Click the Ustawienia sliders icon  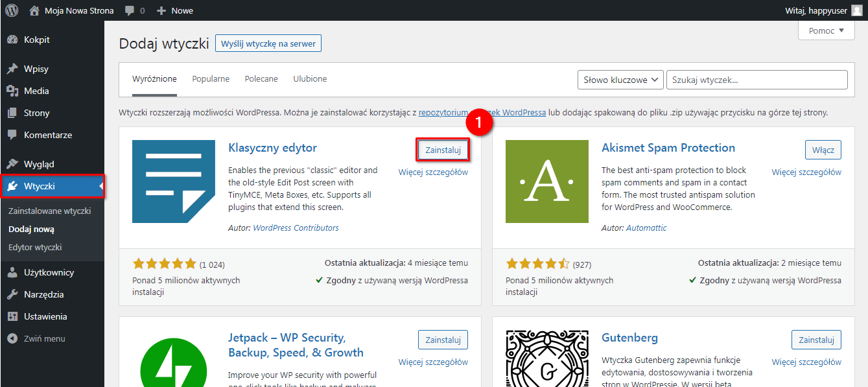[12, 316]
